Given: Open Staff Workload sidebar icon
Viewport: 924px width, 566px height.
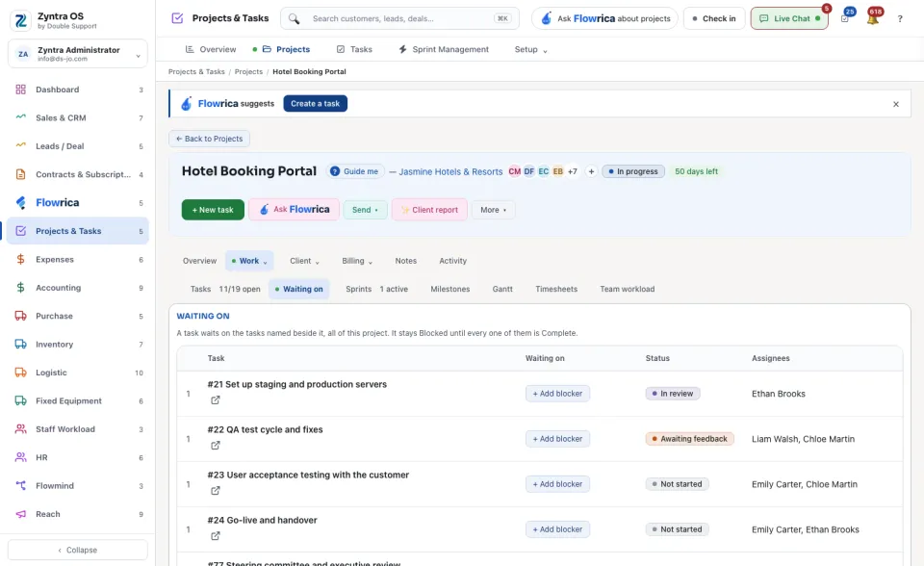Looking at the screenshot, I should point(20,428).
